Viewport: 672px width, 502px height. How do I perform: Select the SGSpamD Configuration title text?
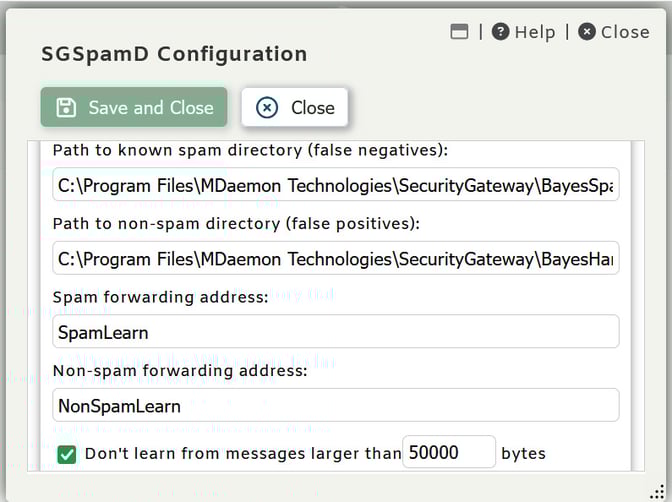[174, 54]
